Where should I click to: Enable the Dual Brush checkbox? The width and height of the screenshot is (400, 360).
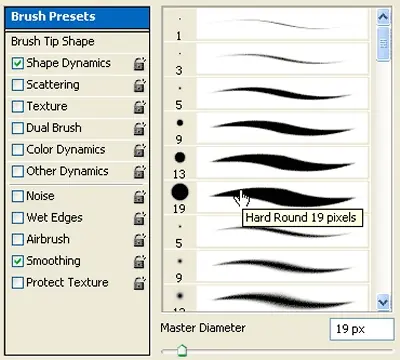coord(18,128)
